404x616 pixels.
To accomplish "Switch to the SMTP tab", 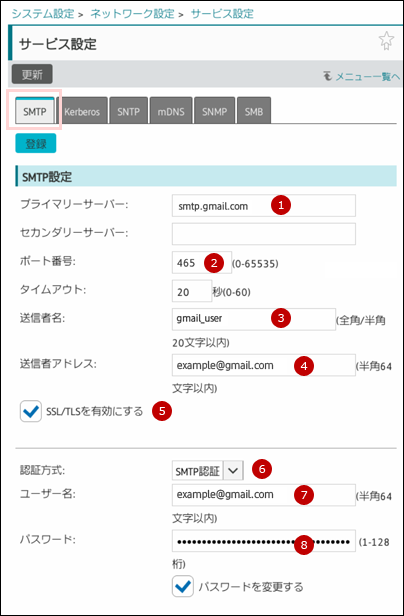I will tap(35, 111).
